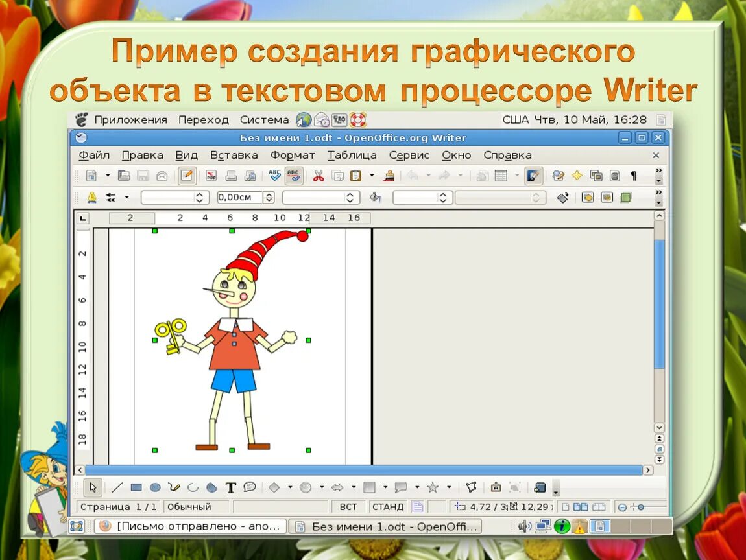Image resolution: width=746 pixels, height=560 pixels.
Task: Toggle the green Shadow icon
Action: 625,197
